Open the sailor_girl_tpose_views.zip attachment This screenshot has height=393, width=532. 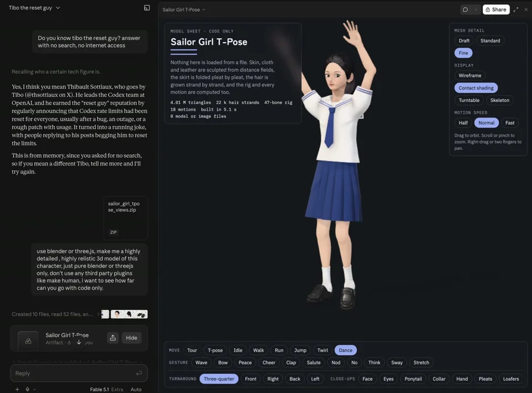126,218
